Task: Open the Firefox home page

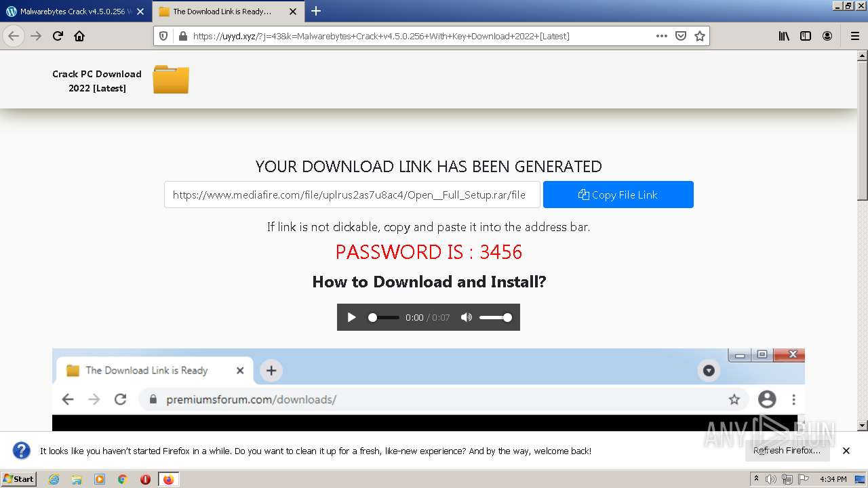Action: point(79,36)
